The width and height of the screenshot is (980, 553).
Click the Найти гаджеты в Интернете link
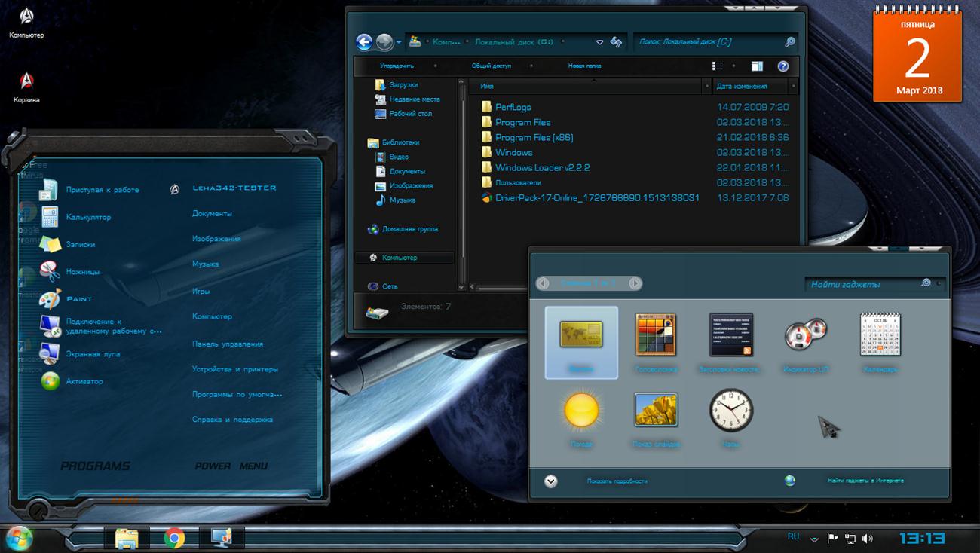click(x=865, y=481)
